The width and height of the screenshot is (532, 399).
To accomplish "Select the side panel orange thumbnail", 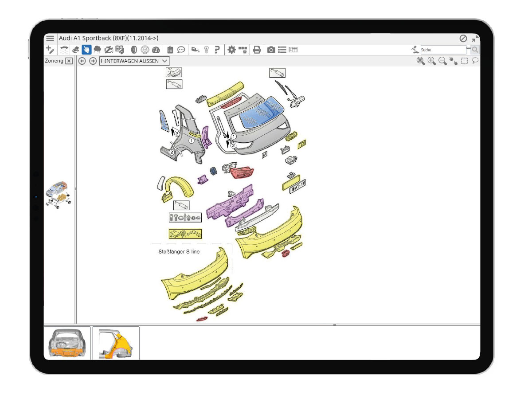I will [x=116, y=343].
